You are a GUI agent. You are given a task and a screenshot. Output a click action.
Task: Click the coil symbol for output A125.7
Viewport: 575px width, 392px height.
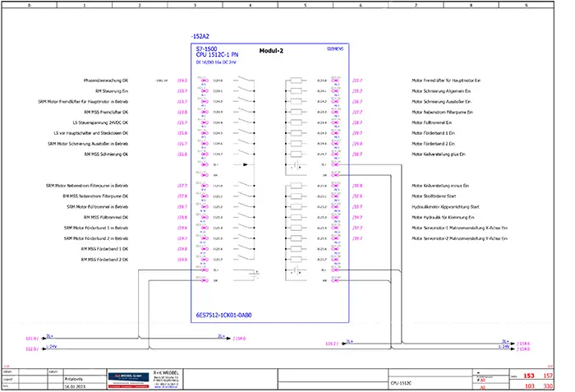click(x=295, y=260)
